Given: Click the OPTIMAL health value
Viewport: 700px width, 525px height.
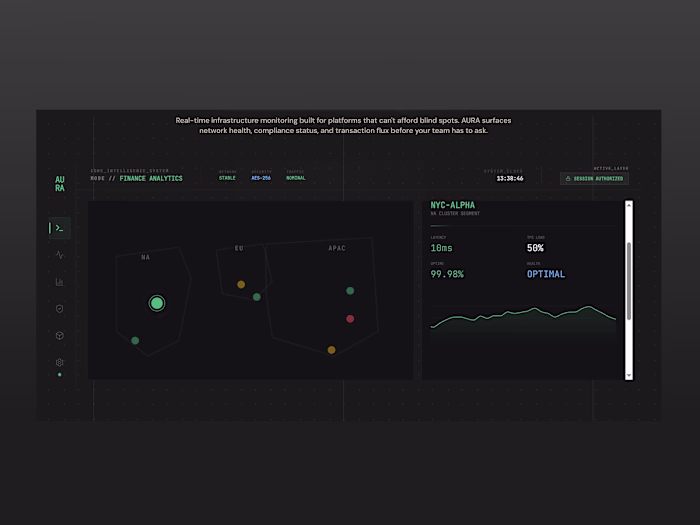Looking at the screenshot, I should 546,274.
